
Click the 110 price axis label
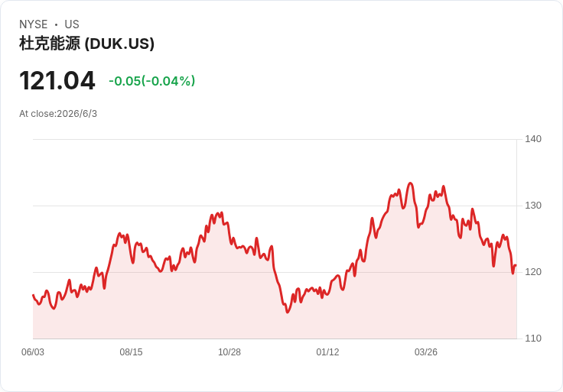533,339
